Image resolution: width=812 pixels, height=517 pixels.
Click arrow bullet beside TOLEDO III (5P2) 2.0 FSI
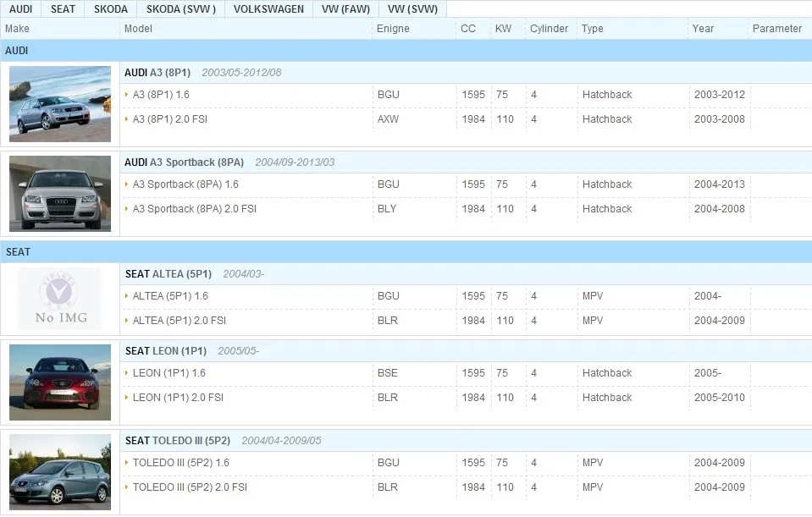click(126, 487)
